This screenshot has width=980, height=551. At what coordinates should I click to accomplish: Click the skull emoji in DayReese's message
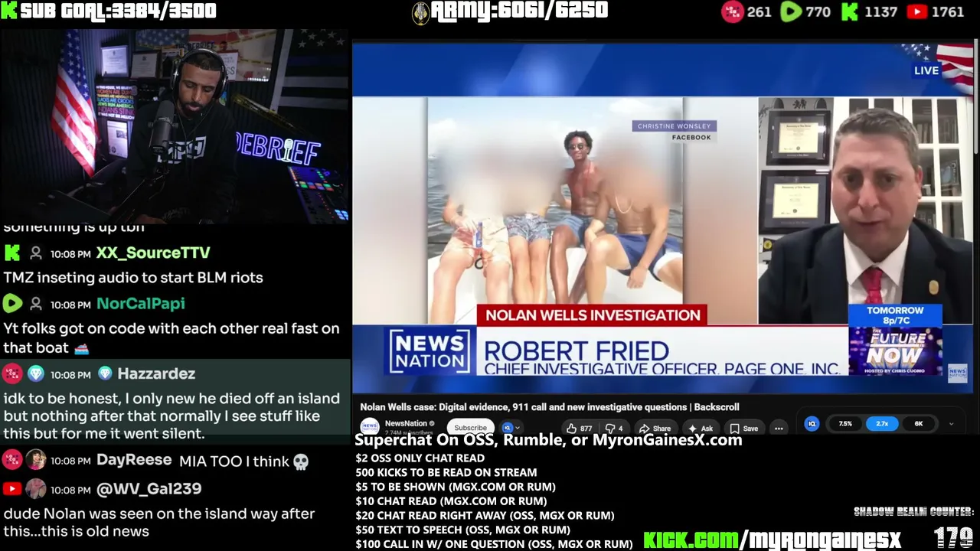301,461
